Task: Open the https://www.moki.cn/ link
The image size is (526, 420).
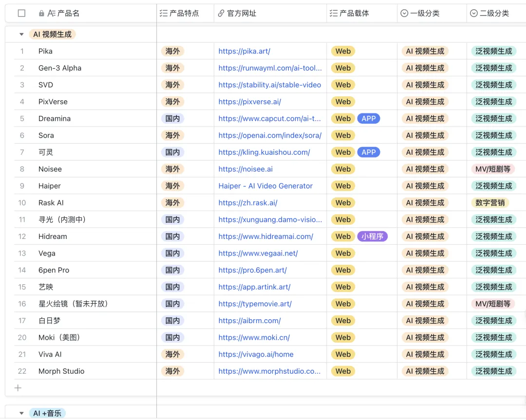Action: [254, 338]
